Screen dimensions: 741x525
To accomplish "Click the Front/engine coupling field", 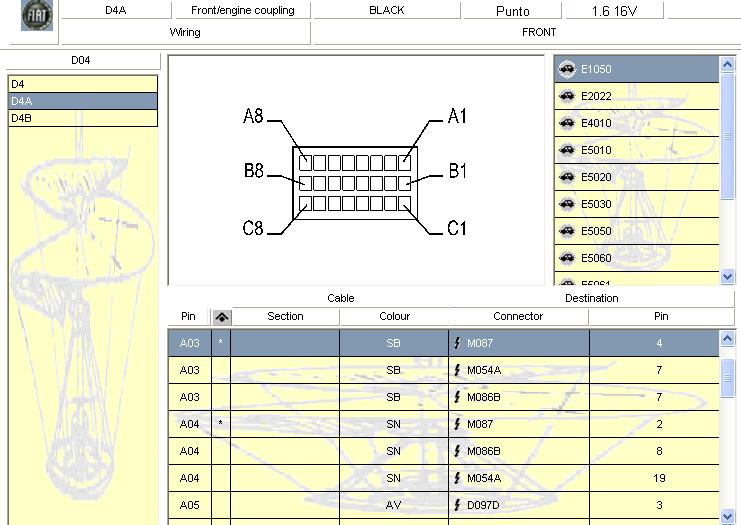I will (x=242, y=10).
